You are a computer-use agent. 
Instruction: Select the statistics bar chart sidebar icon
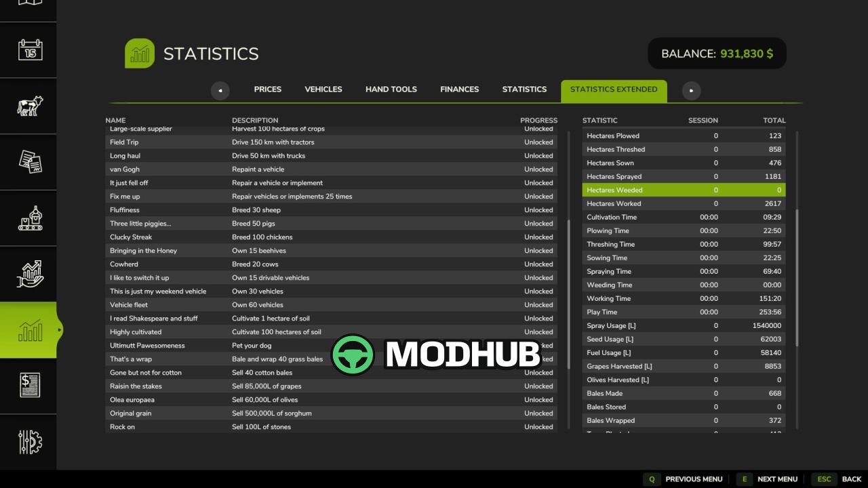click(x=30, y=330)
